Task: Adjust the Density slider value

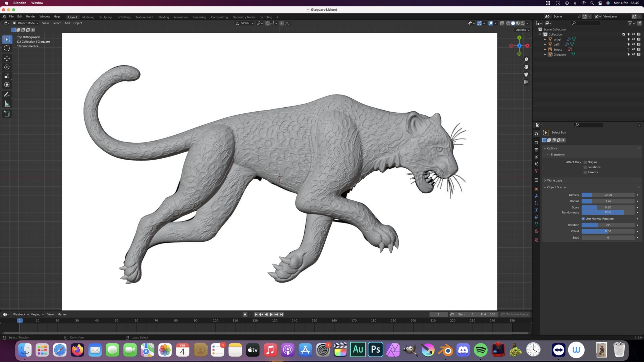Action: (608, 195)
